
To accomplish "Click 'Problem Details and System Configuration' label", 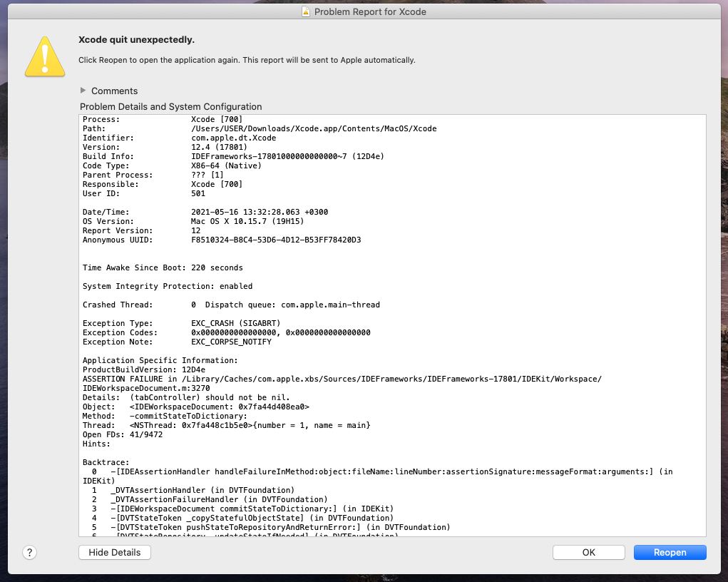I will tap(171, 106).
